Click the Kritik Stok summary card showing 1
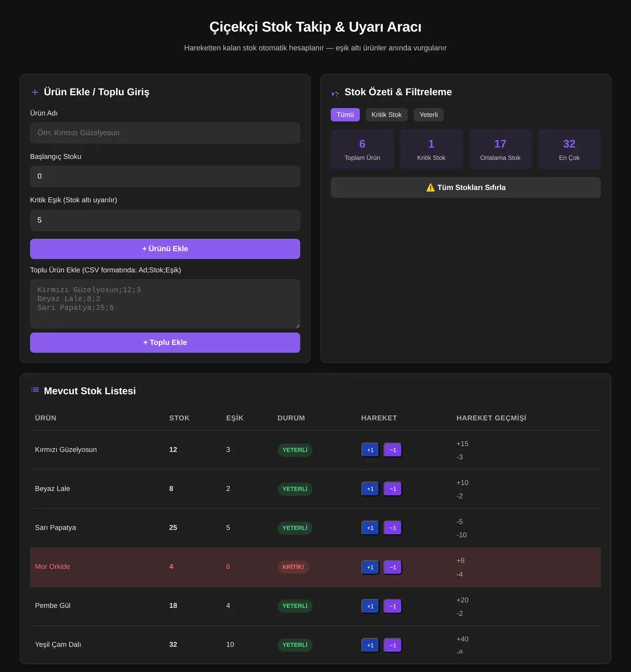This screenshot has height=672, width=631. click(x=431, y=149)
